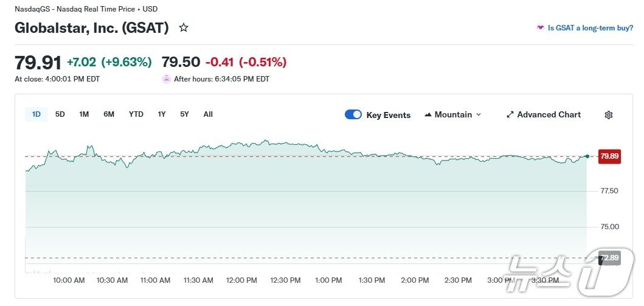Select the 1M range tab

(x=84, y=114)
